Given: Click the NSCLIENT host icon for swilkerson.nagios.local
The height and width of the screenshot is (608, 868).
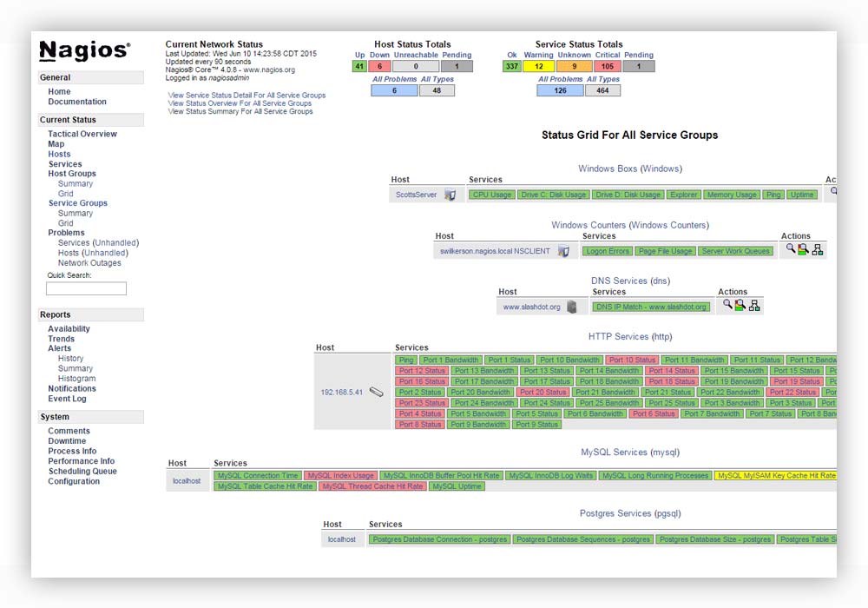Looking at the screenshot, I should tap(563, 251).
